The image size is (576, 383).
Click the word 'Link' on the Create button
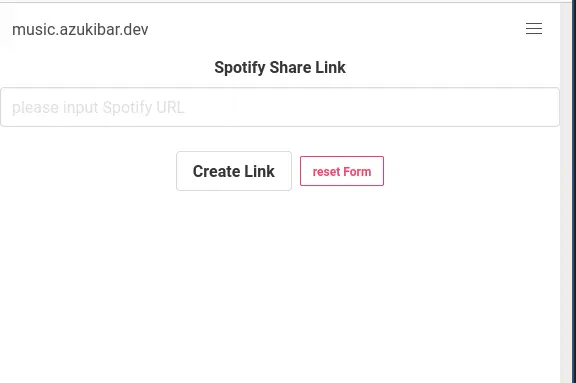click(259, 171)
